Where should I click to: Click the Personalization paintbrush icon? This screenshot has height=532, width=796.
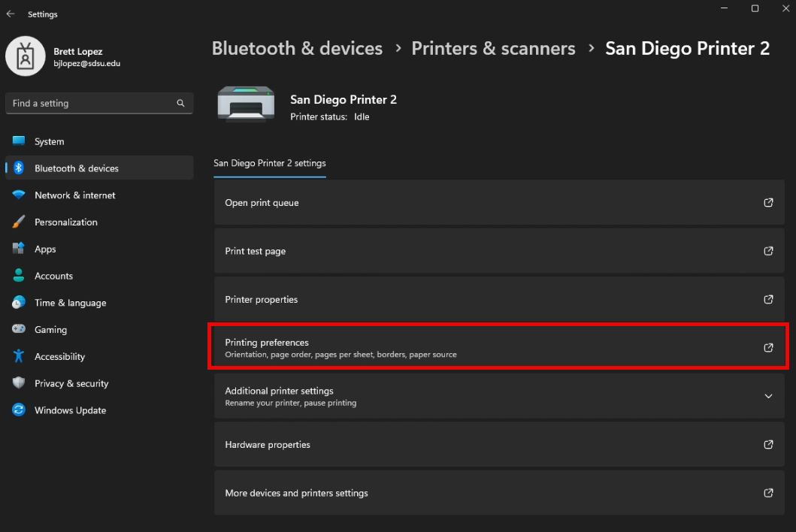point(19,222)
